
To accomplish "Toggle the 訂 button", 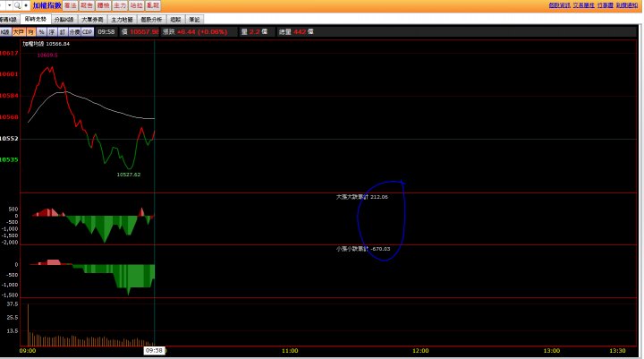I will click(x=63, y=31).
